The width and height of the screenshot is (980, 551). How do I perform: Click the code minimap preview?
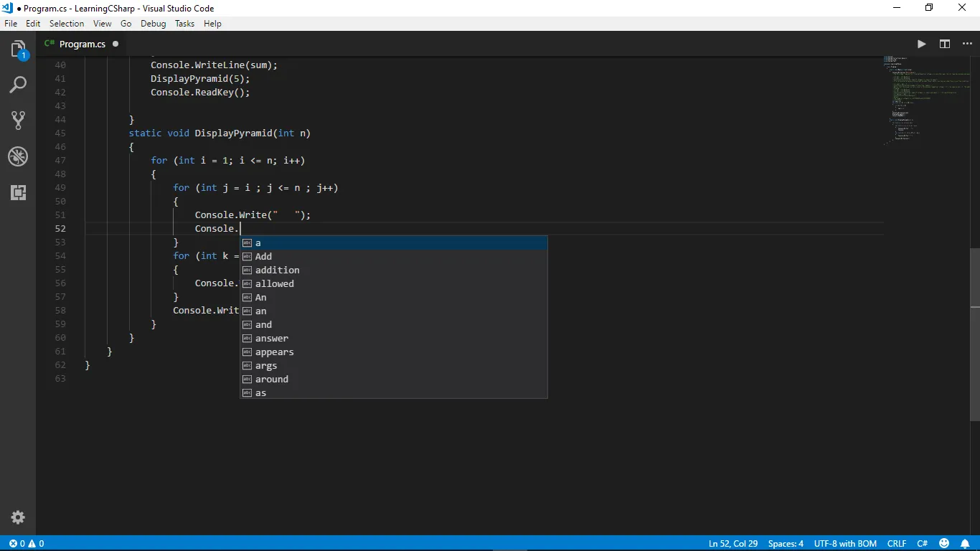click(x=927, y=100)
